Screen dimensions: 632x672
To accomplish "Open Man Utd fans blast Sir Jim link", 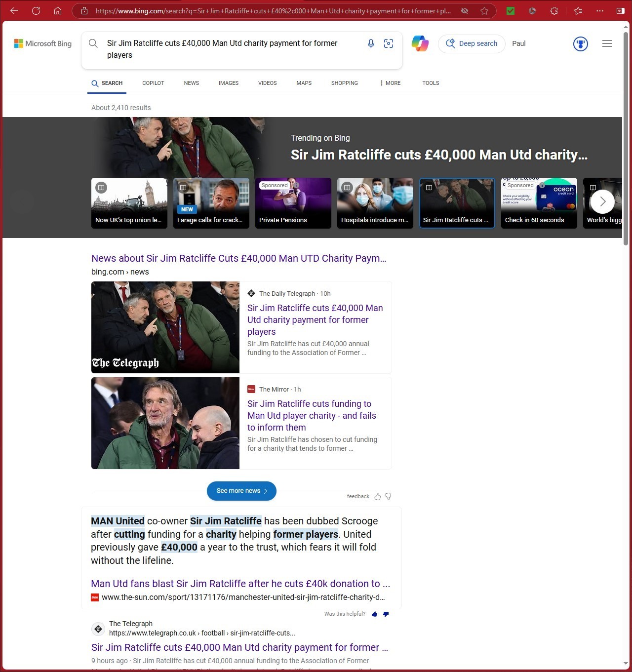I will coord(240,584).
